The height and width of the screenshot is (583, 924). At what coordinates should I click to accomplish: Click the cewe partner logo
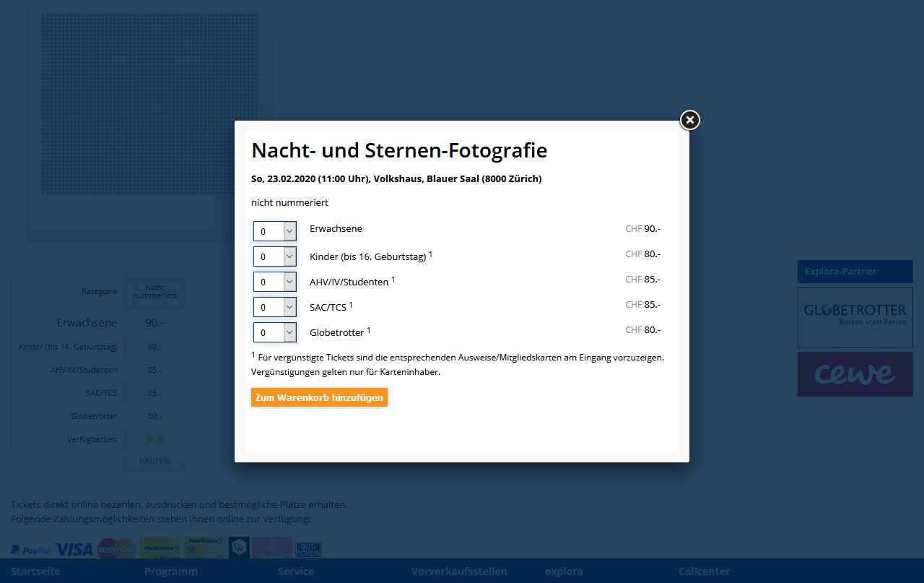pyautogui.click(x=855, y=374)
